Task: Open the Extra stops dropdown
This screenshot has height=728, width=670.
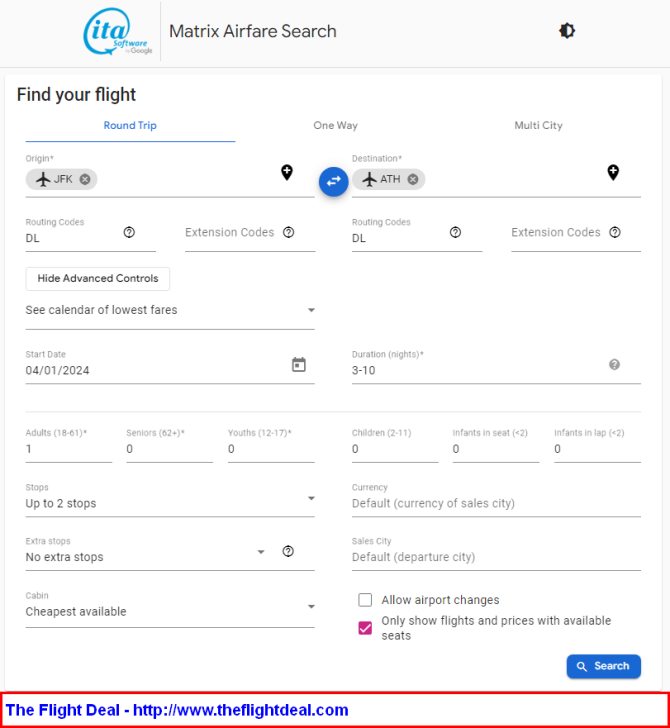Action: (x=146, y=557)
